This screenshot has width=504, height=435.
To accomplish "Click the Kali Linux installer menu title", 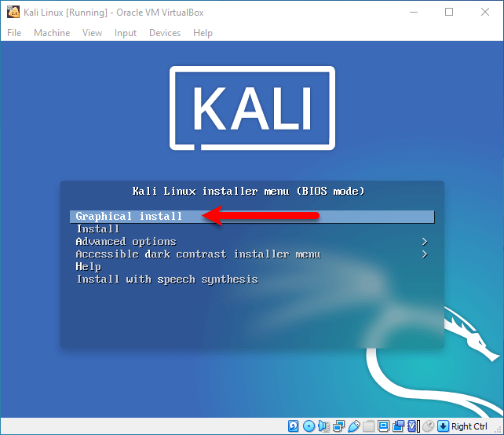I will (248, 192).
